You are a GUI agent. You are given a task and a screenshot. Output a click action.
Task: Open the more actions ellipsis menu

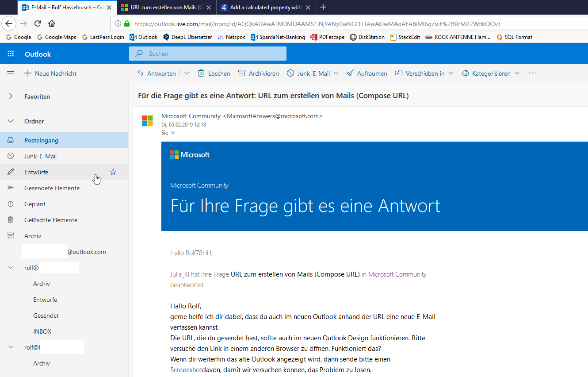pos(532,73)
